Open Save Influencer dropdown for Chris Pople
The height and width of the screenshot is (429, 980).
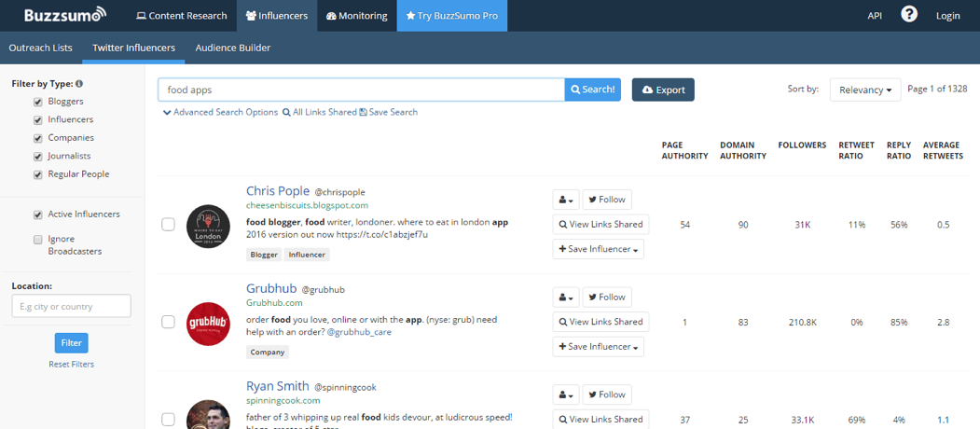coord(598,249)
